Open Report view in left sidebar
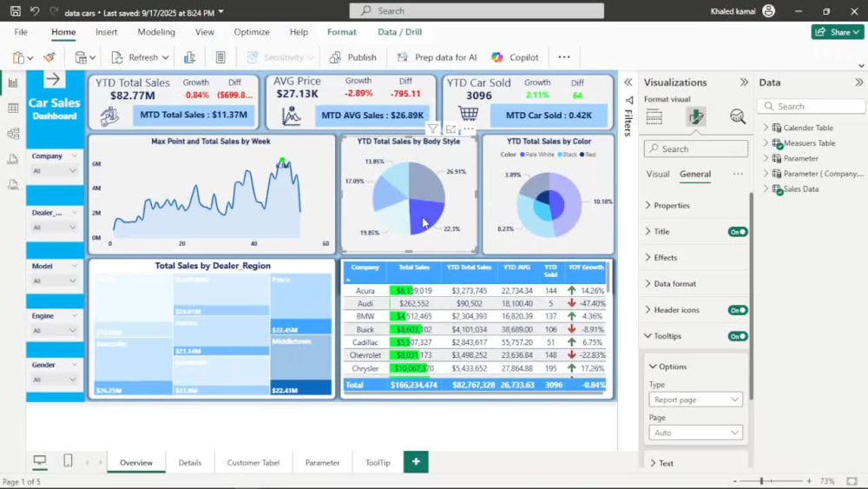 tap(13, 83)
